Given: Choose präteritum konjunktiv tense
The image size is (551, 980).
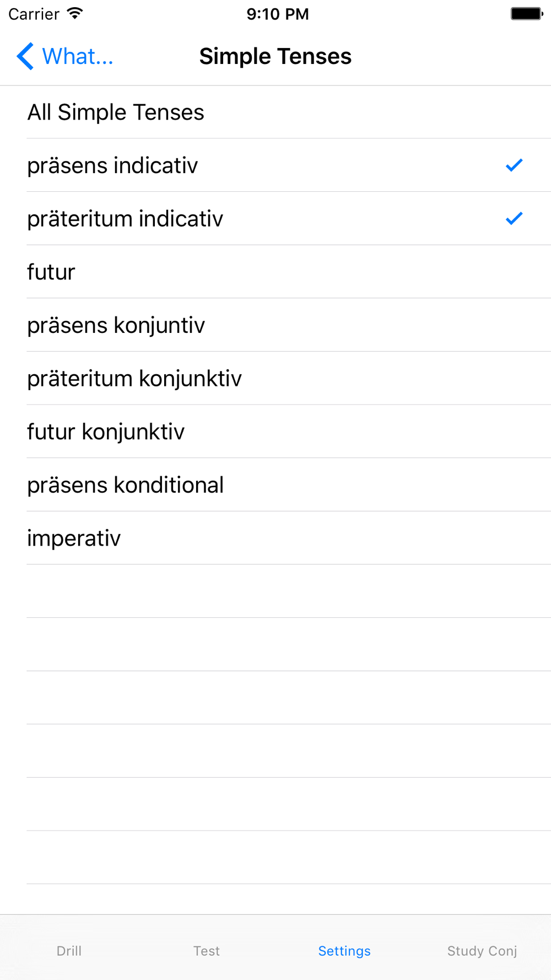Looking at the screenshot, I should [275, 379].
